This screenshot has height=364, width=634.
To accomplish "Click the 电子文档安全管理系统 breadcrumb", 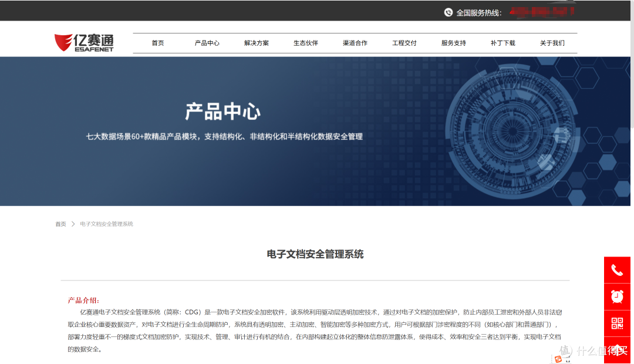I will 106,224.
